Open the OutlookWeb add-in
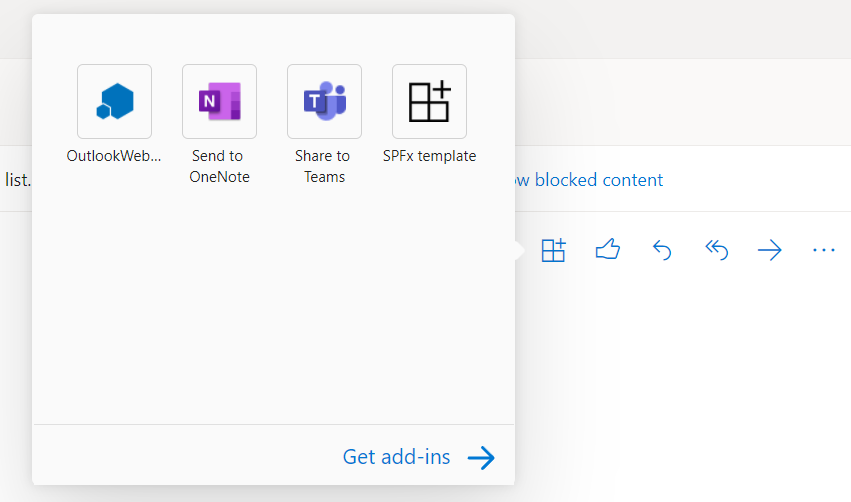The width and height of the screenshot is (851, 502). point(115,101)
